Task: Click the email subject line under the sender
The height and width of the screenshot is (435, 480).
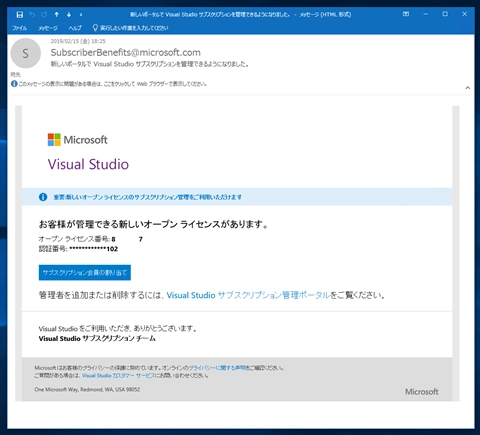Action: pyautogui.click(x=150, y=64)
